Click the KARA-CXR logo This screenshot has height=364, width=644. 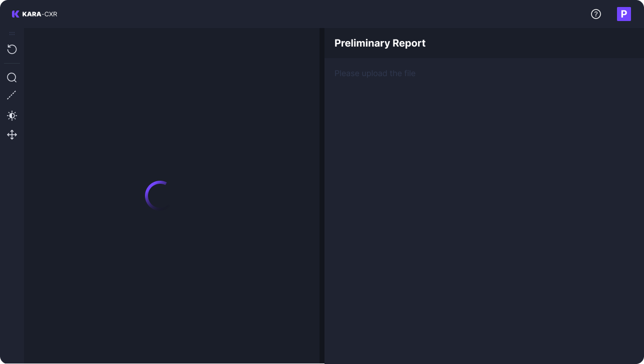coord(34,14)
